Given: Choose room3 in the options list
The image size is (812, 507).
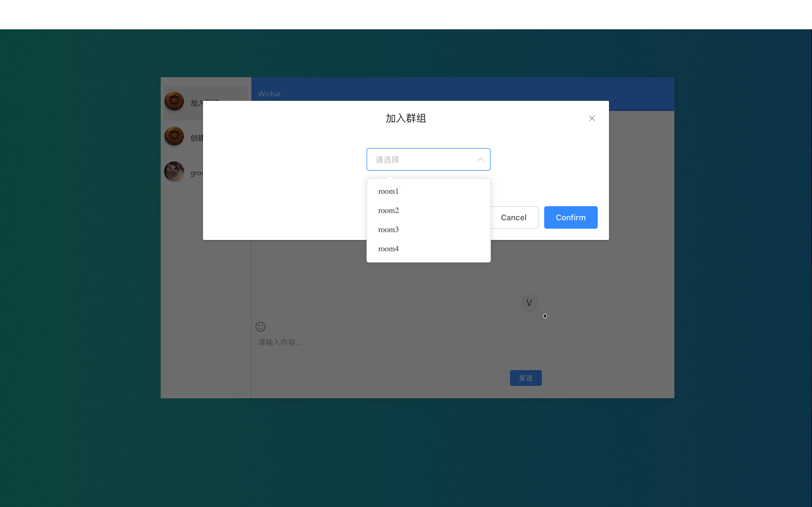Looking at the screenshot, I should pos(388,230).
